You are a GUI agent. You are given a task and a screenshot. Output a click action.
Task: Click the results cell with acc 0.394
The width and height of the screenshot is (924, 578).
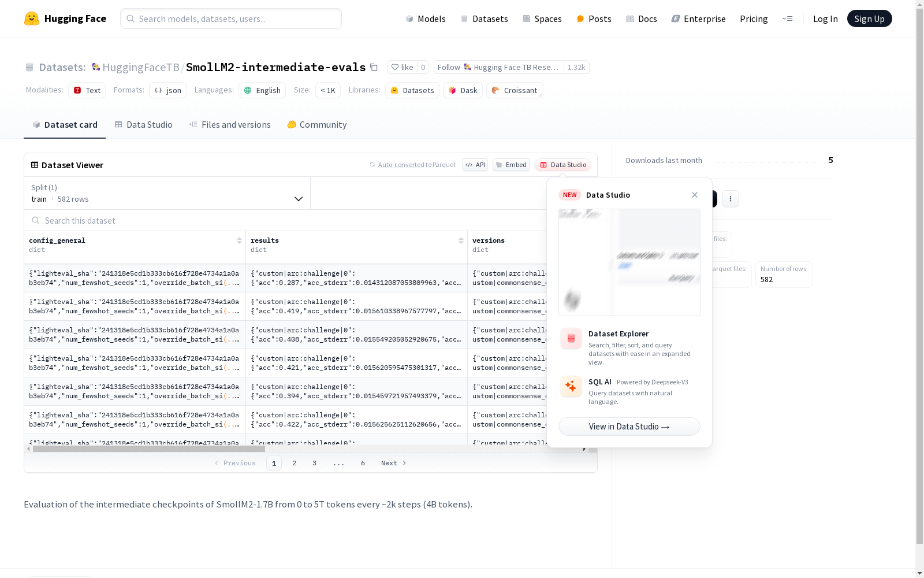pos(356,391)
